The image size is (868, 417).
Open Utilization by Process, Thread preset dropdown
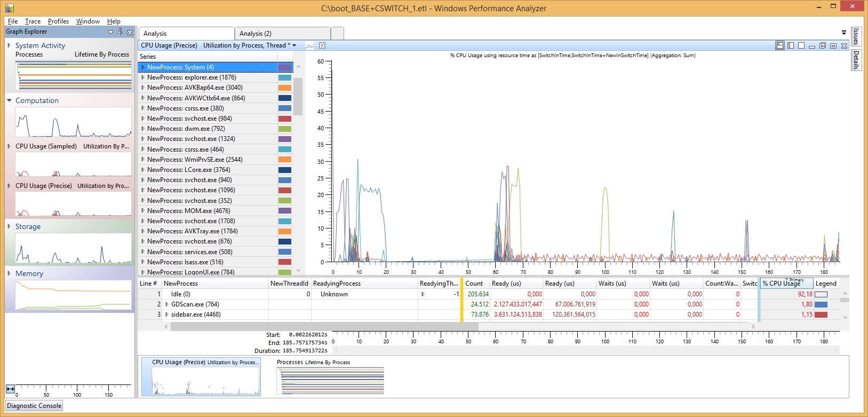[294, 45]
